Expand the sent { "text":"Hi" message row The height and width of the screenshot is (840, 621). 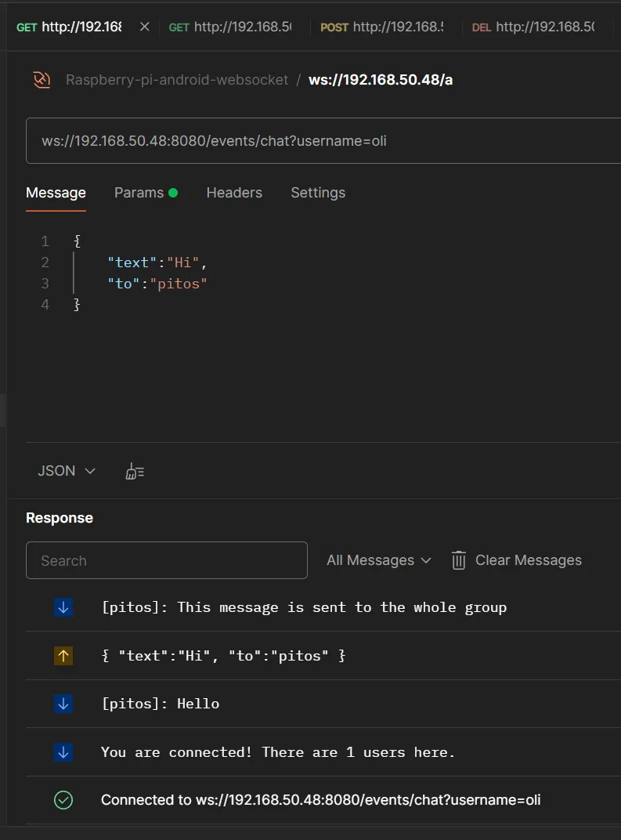coord(323,656)
